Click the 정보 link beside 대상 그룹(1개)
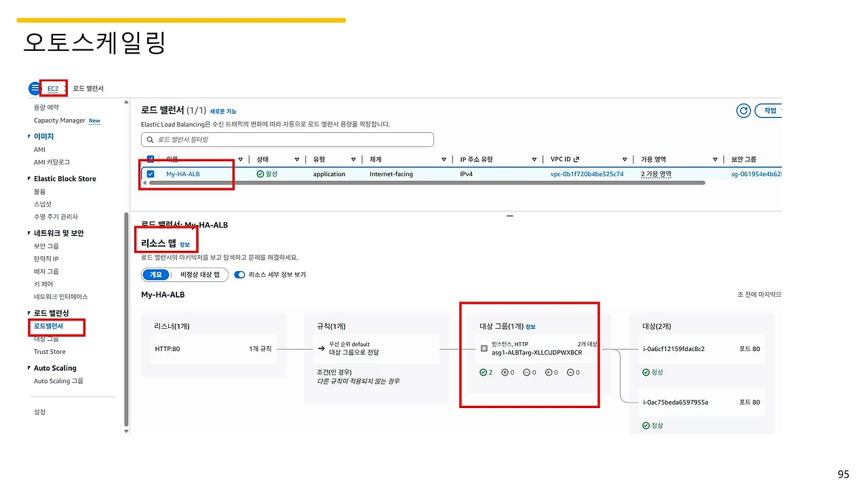Viewport: 868px width, 488px height. tap(530, 327)
